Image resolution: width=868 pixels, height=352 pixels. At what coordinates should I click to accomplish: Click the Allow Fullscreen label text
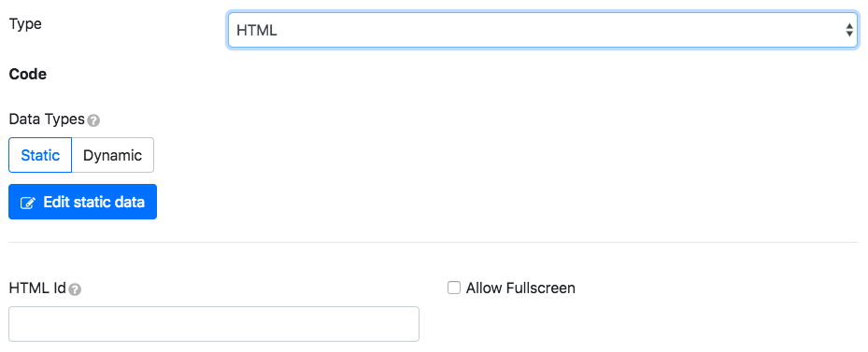pyautogui.click(x=520, y=288)
